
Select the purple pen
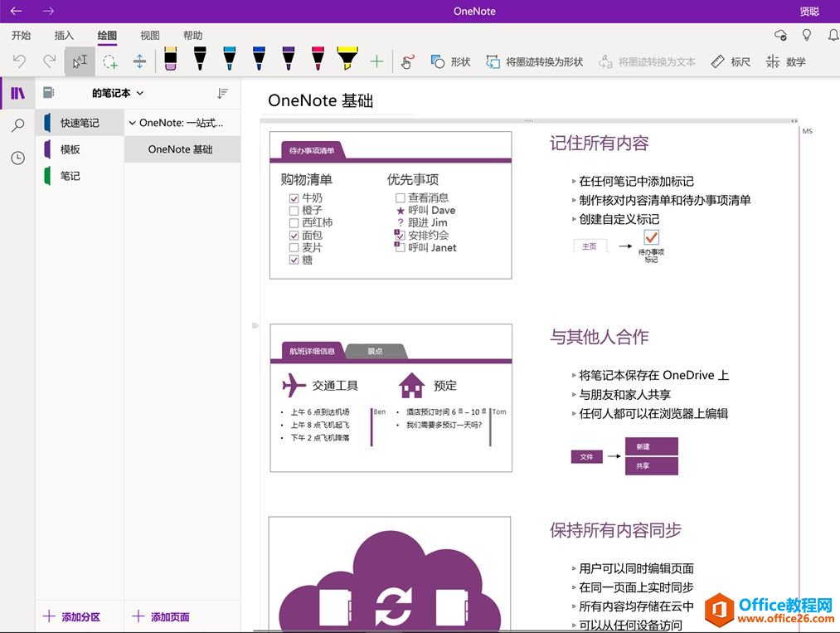pos(289,58)
